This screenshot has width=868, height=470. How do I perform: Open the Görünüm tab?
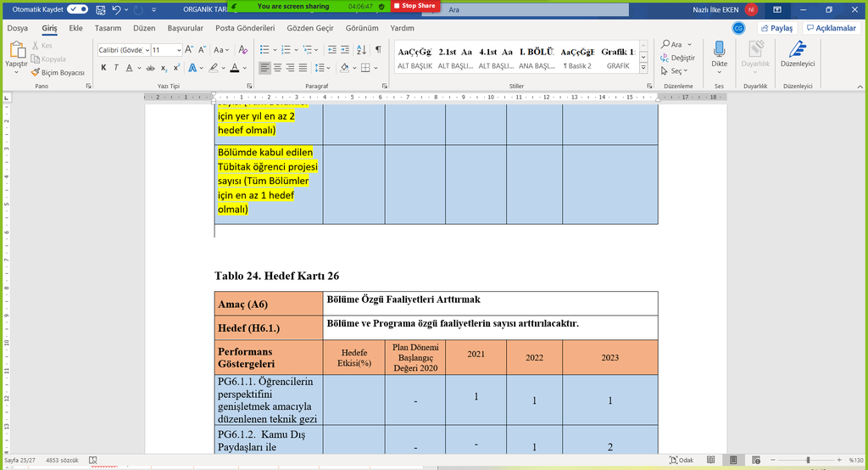[362, 28]
